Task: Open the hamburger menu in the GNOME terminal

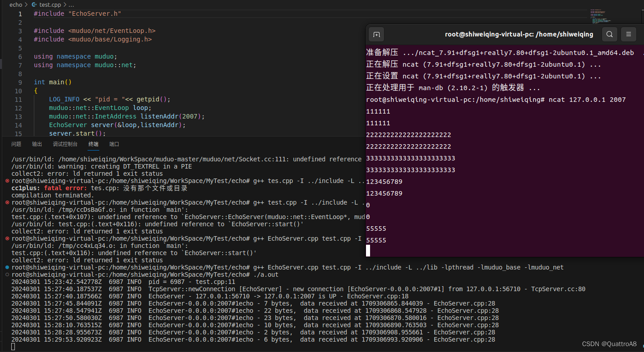Action: tap(629, 34)
